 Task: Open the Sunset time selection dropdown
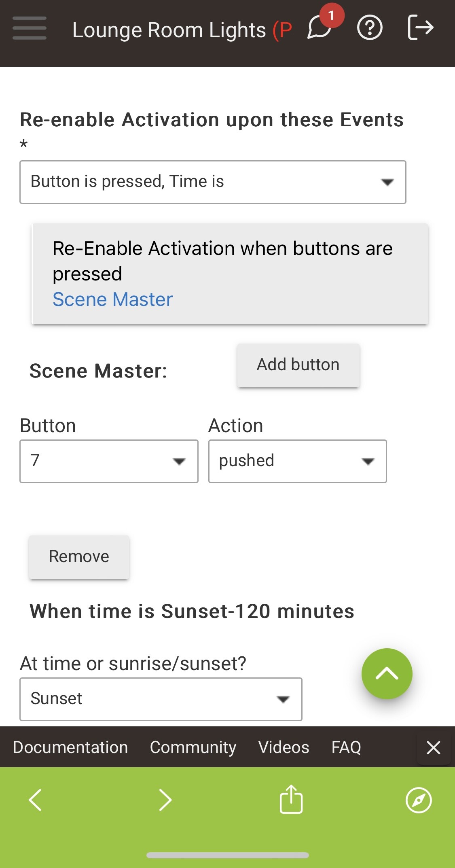pos(161,699)
